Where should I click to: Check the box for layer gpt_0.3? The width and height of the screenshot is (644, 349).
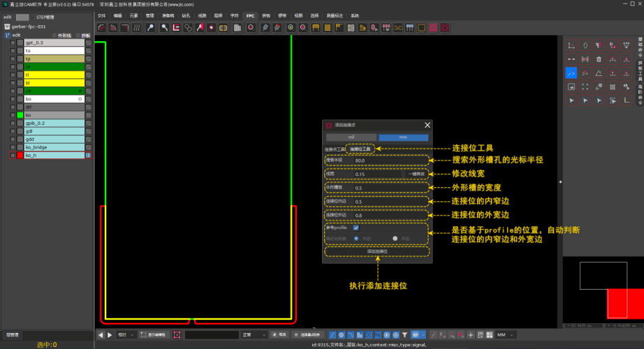pyautogui.click(x=13, y=43)
